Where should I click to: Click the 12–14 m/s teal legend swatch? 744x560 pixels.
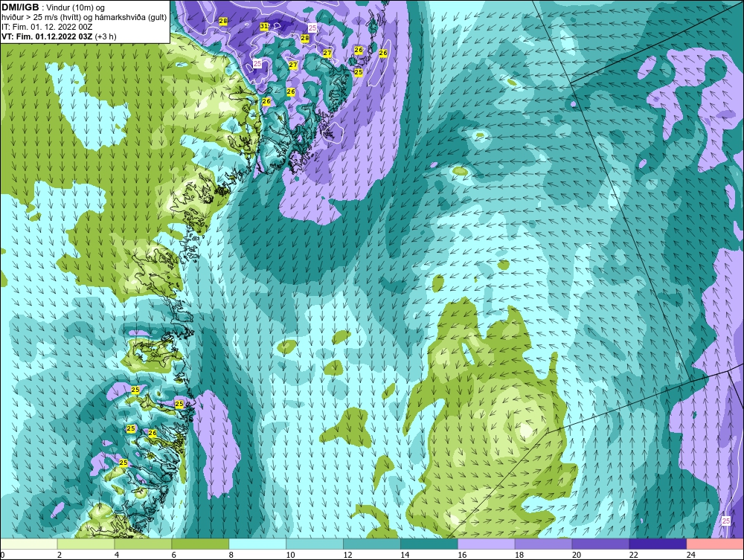click(371, 544)
